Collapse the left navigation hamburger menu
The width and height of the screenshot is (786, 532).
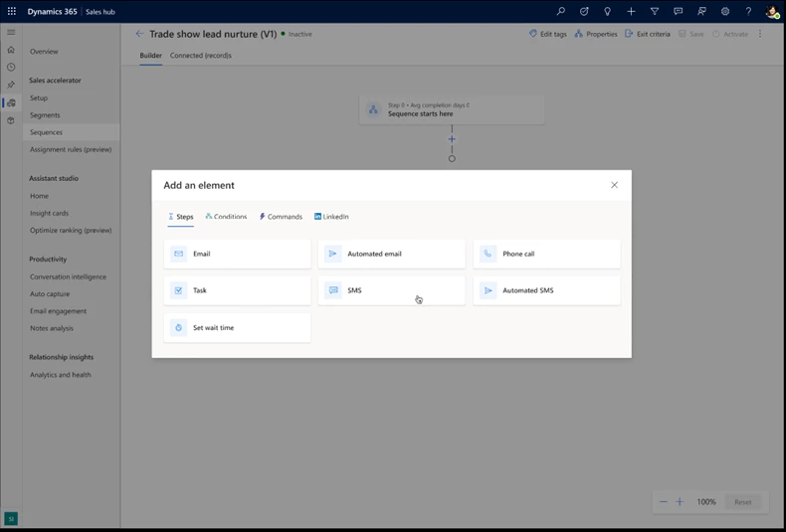[x=11, y=32]
